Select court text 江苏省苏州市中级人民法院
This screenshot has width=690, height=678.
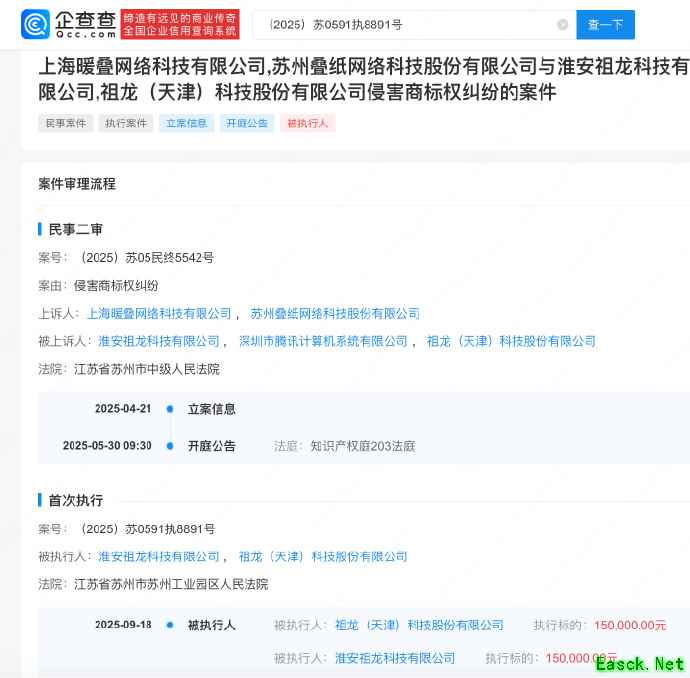(x=147, y=369)
